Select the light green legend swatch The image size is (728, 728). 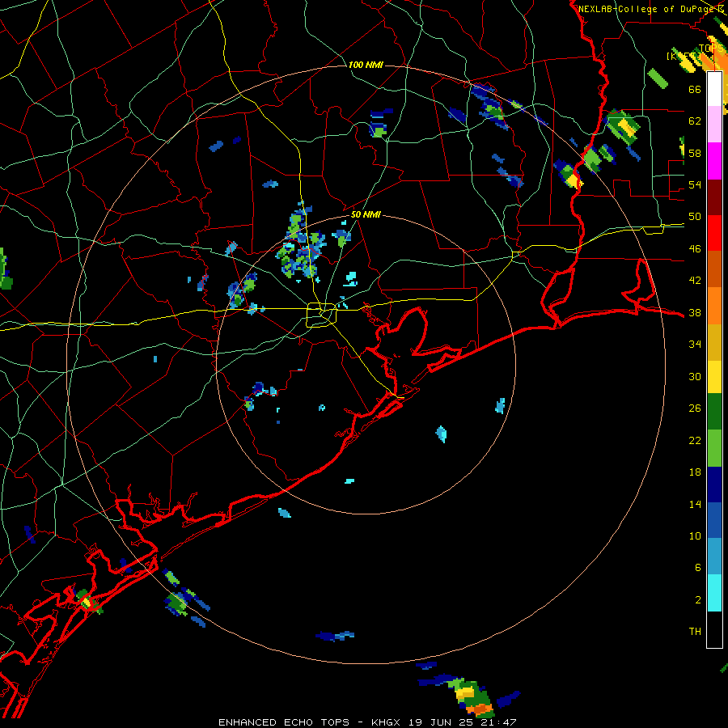point(714,448)
